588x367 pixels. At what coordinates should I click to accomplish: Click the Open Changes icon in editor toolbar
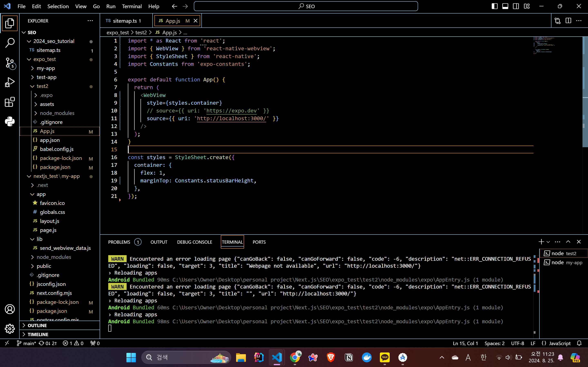557,21
